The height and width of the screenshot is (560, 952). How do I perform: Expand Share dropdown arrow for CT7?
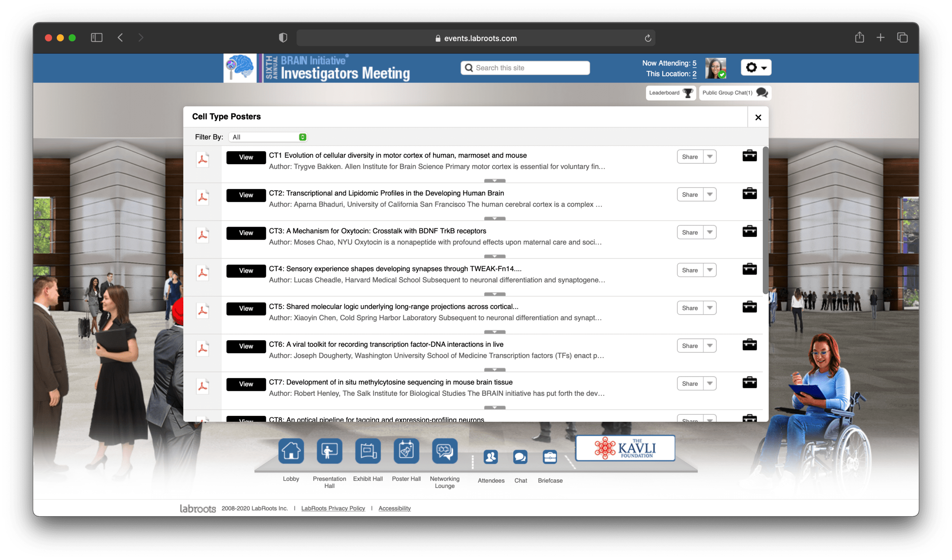[x=710, y=383]
